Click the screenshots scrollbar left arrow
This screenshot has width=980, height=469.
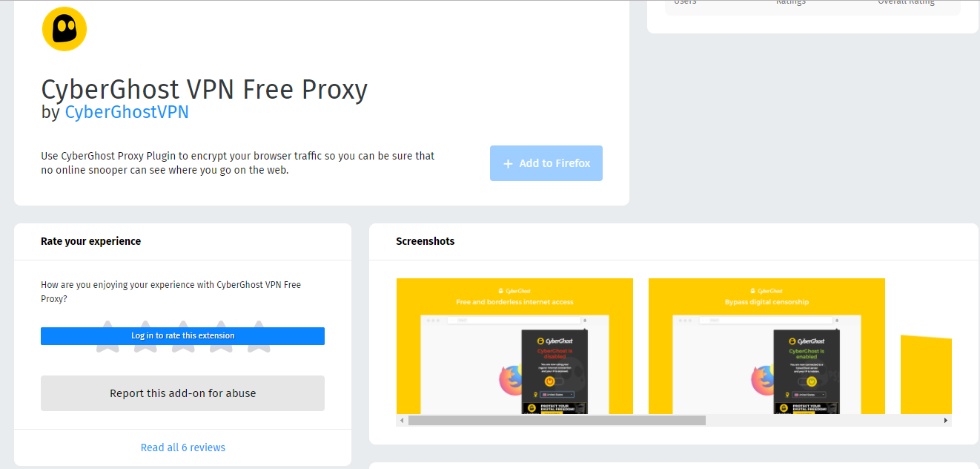coord(402,420)
